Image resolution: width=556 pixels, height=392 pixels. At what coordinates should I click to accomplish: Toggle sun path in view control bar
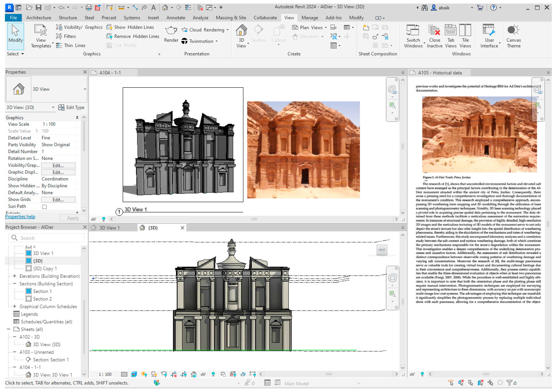coord(144,374)
